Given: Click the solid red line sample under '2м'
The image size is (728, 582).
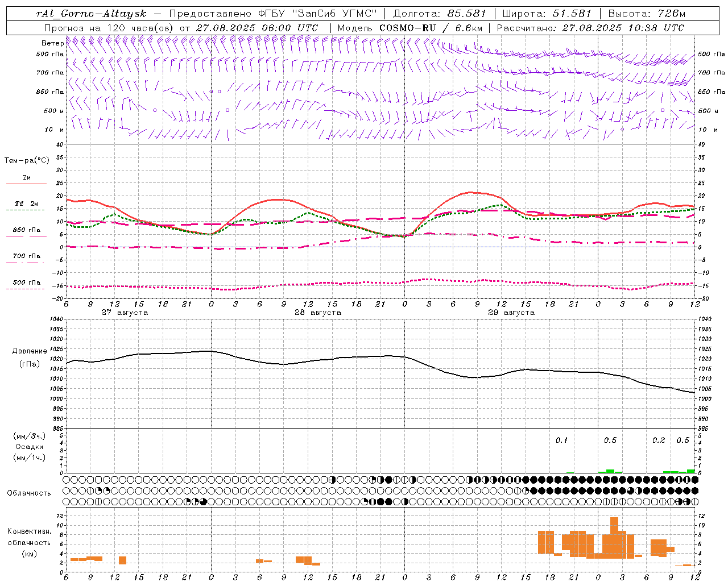Looking at the screenshot, I should click(x=27, y=184).
